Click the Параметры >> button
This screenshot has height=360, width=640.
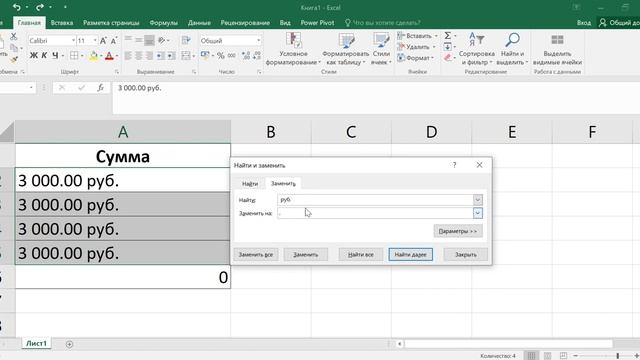458,231
